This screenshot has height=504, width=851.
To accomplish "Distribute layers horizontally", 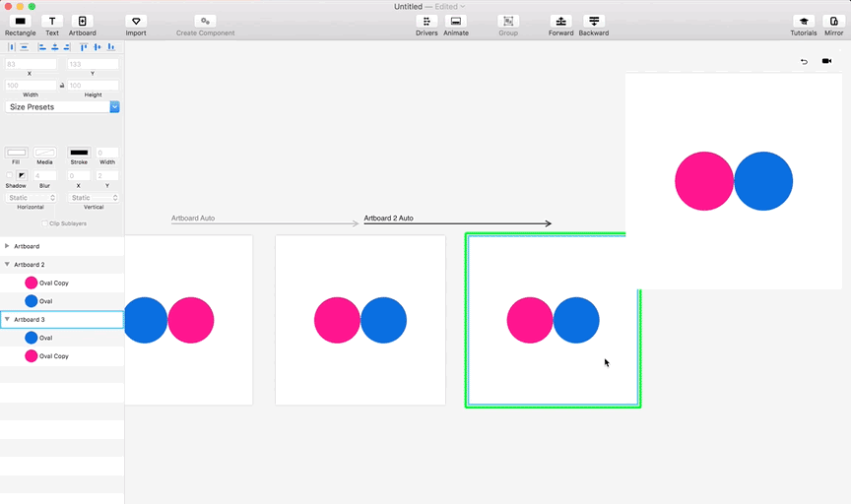I will (x=12, y=47).
